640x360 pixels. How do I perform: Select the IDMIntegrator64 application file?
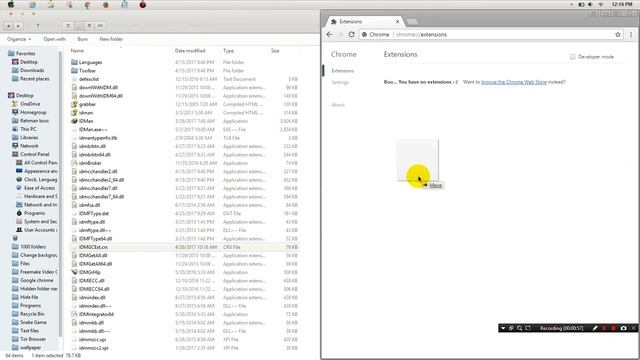click(96, 314)
